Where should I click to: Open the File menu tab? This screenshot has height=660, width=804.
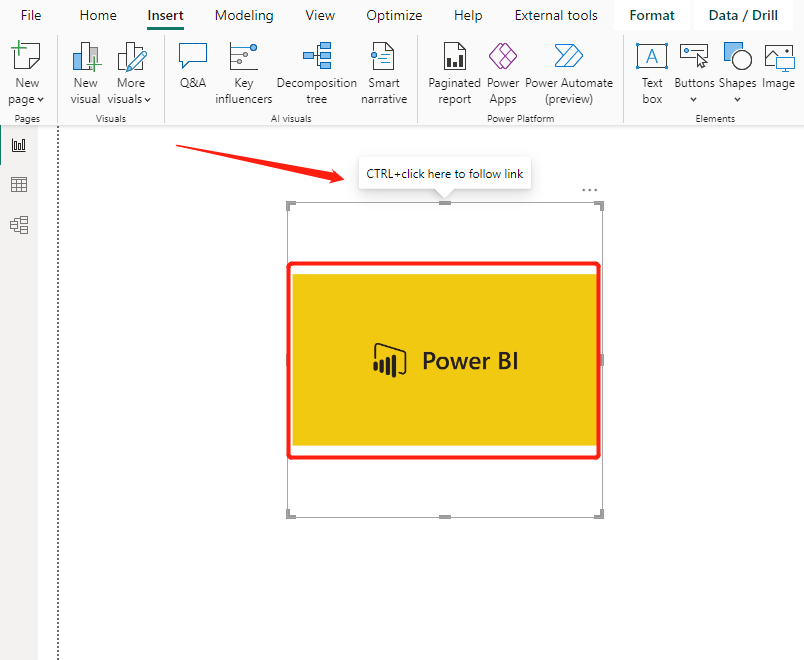point(31,15)
